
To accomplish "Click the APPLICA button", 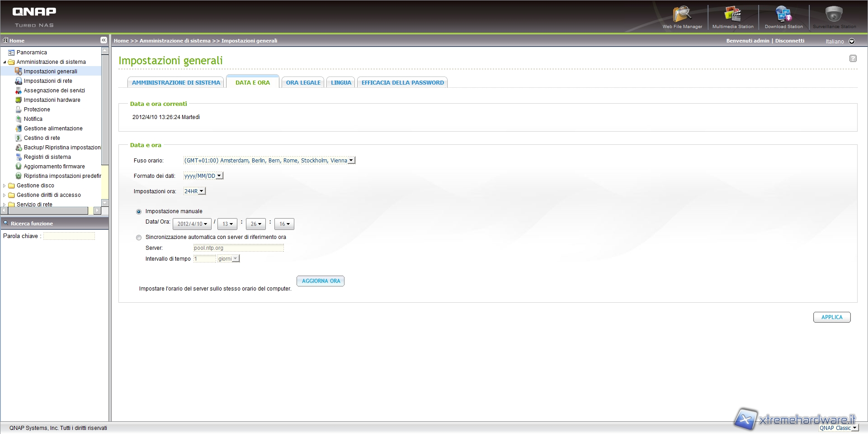I will pyautogui.click(x=831, y=317).
